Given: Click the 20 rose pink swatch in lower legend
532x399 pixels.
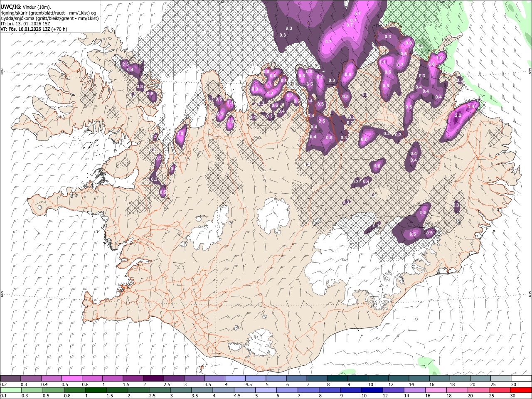Looking at the screenshot, I should point(478,390).
